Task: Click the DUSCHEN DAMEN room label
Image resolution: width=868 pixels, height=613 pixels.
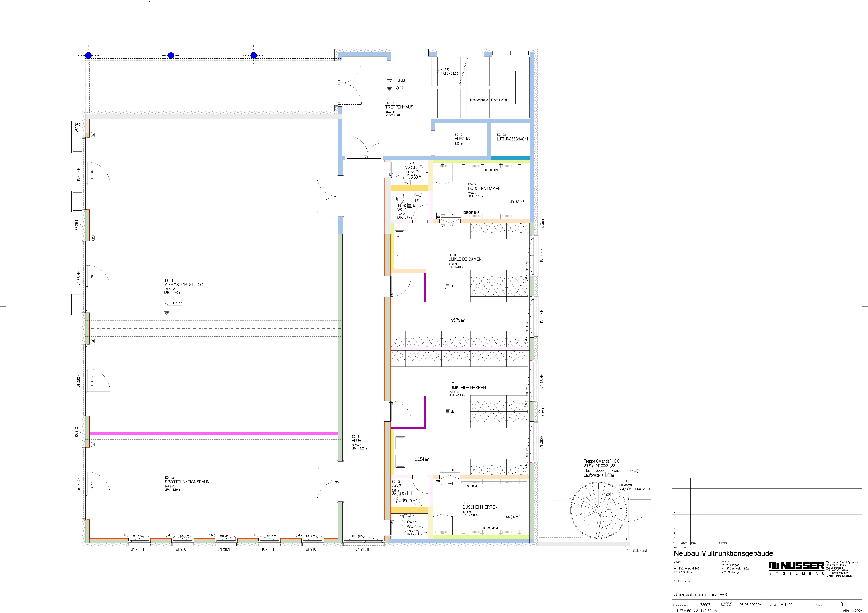Action: pos(484,189)
